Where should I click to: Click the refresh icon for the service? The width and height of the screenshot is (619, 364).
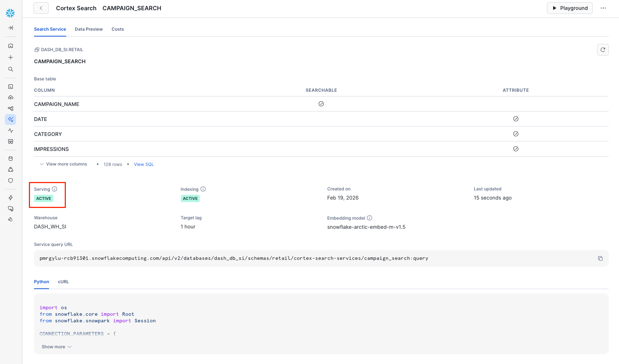tap(603, 50)
